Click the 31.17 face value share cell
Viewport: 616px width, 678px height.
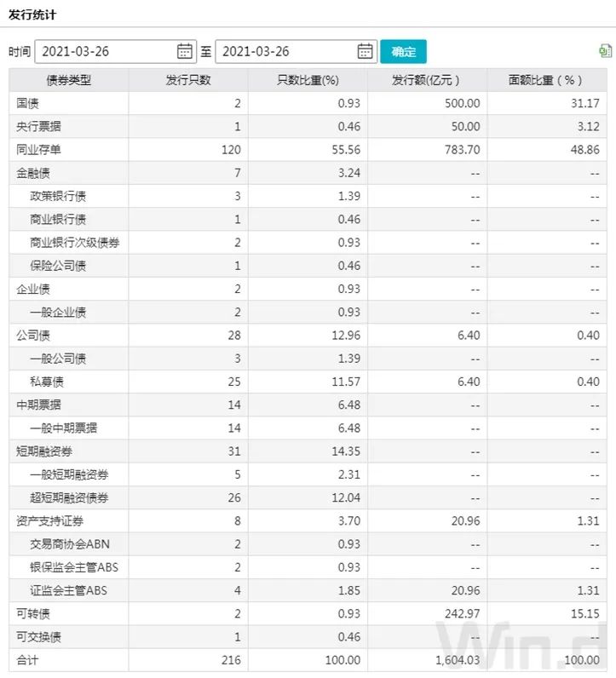[x=584, y=103]
